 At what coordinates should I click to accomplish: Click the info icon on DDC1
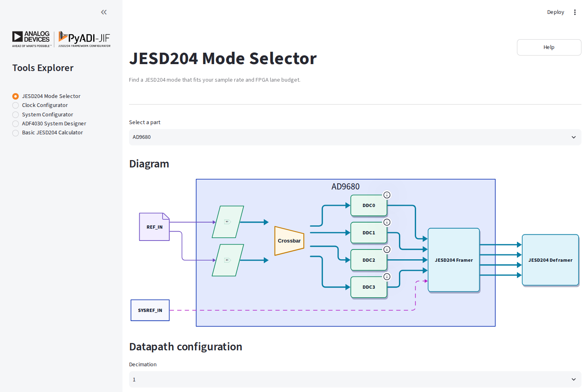point(387,222)
